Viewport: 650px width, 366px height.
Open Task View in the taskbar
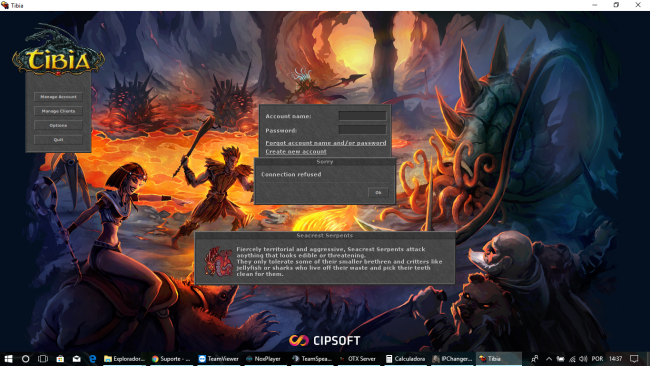tap(43, 359)
